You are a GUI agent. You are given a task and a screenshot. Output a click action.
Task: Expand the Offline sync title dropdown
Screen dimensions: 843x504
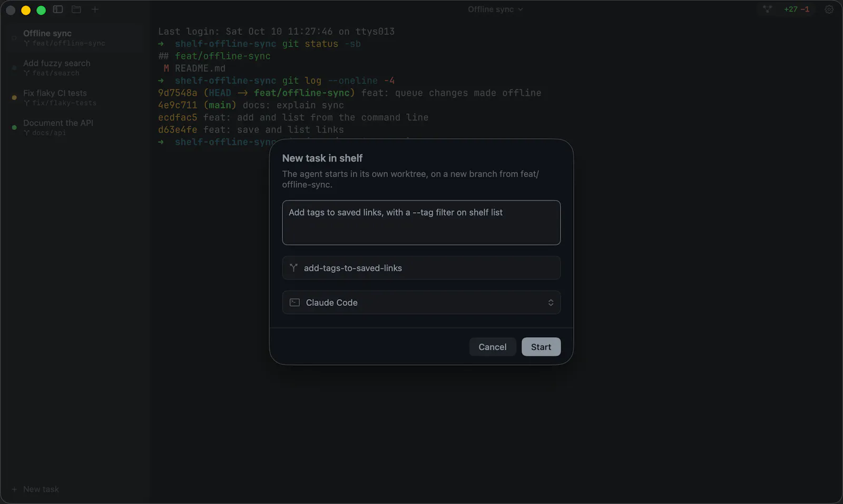pyautogui.click(x=495, y=9)
